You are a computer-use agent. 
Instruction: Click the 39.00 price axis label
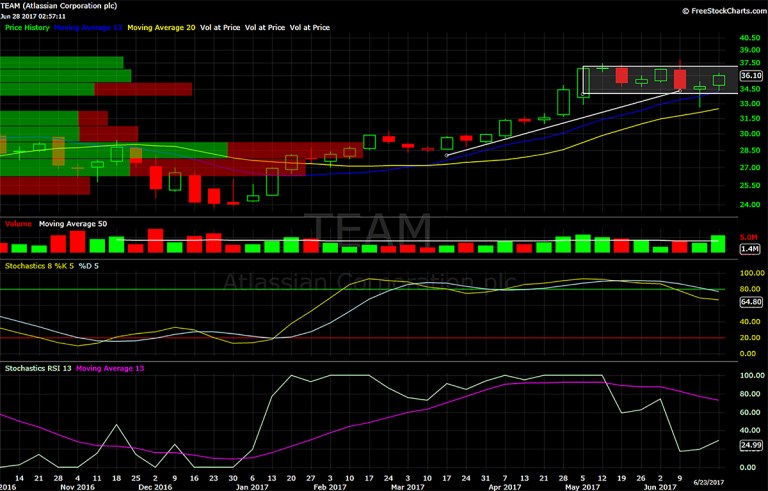coord(750,50)
